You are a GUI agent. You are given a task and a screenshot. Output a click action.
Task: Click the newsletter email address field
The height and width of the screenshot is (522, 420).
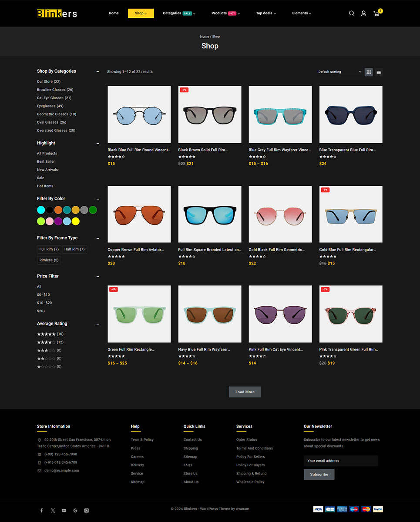[x=340, y=461]
